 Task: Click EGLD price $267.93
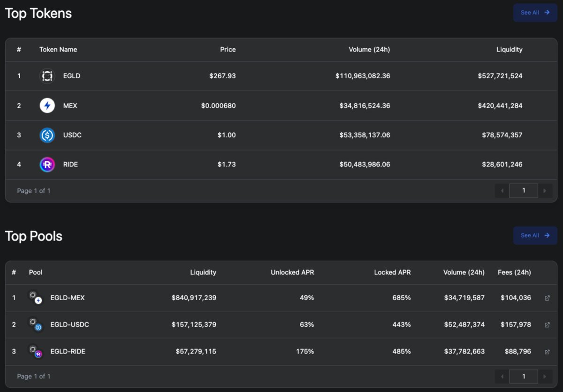click(222, 76)
